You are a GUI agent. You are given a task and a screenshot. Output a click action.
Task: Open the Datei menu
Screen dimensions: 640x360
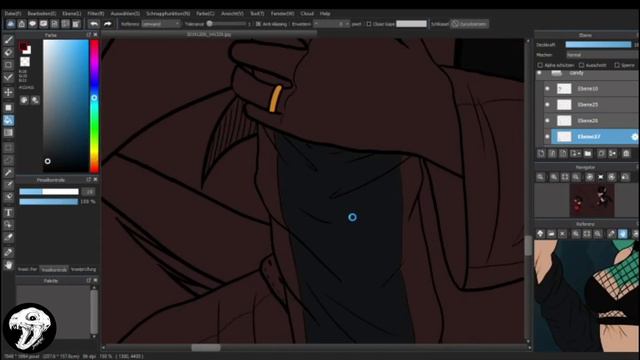(x=13, y=13)
